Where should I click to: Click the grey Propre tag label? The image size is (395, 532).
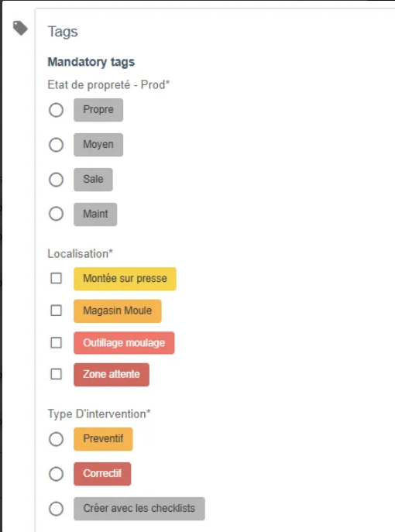click(98, 110)
